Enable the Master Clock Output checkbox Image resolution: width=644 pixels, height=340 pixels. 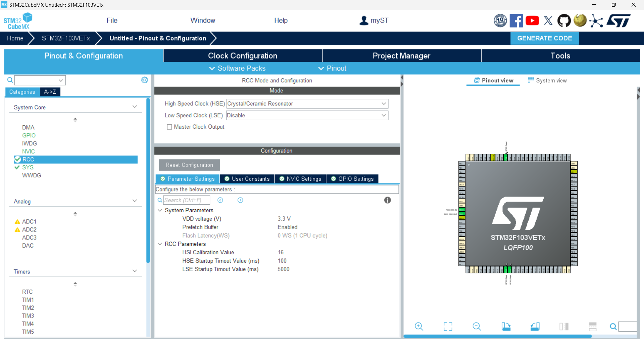click(169, 127)
